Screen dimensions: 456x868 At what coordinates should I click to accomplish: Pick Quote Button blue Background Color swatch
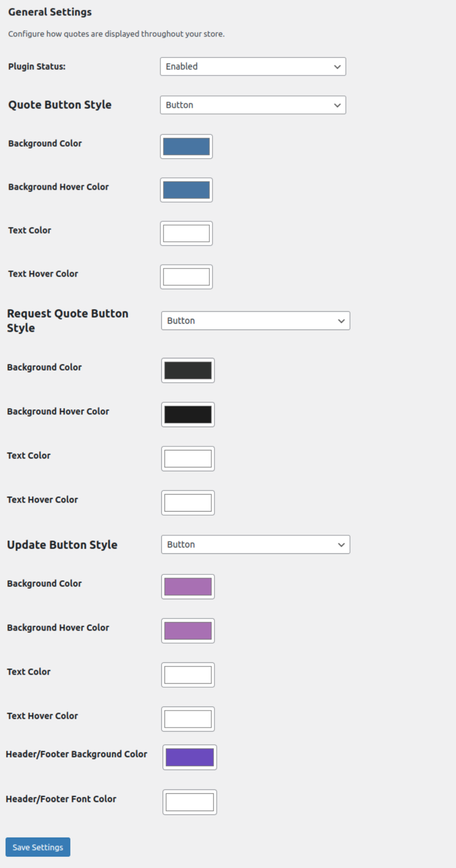pos(186,147)
